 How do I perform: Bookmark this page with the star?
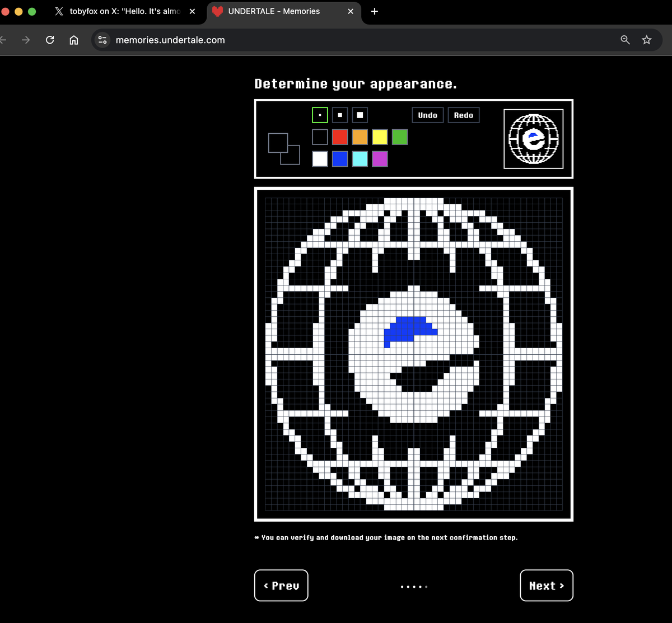(x=647, y=40)
